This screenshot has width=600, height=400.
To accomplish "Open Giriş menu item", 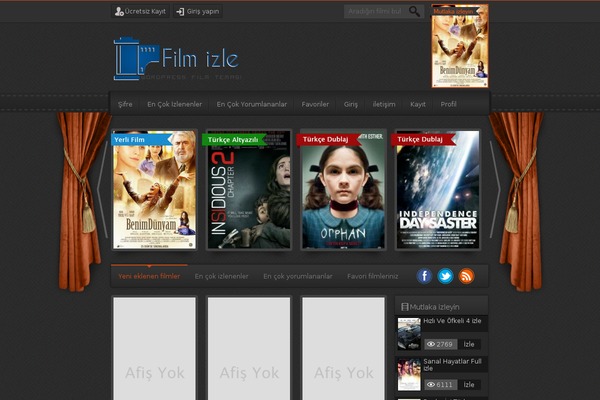I will (351, 104).
